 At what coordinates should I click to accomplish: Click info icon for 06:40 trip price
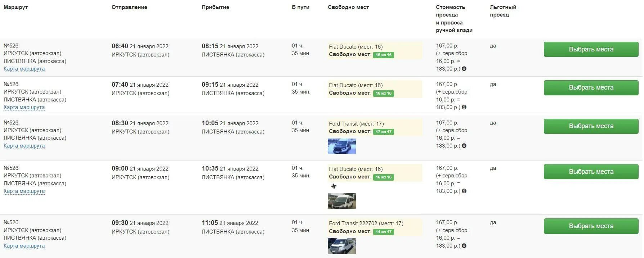click(x=464, y=69)
